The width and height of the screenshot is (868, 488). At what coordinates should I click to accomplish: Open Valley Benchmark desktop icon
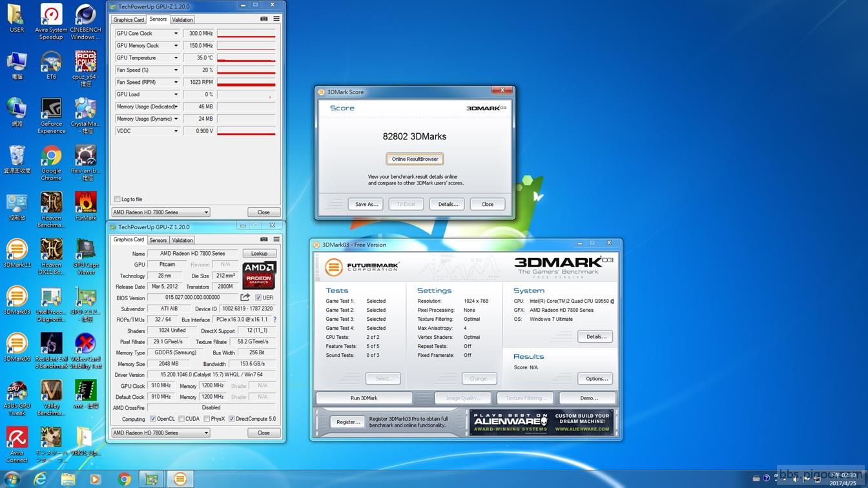point(51,398)
